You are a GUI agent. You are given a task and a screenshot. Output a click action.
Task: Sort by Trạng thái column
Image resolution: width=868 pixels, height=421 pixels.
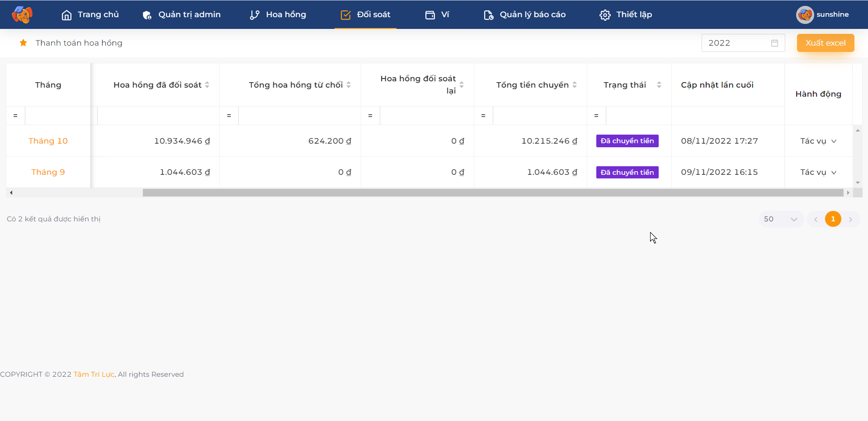(659, 85)
